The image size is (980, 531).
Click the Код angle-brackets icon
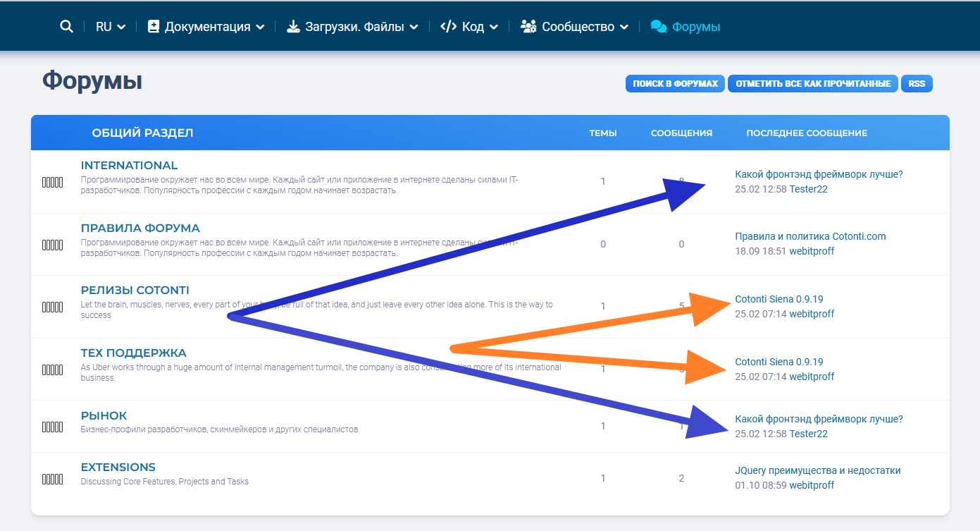click(x=448, y=27)
